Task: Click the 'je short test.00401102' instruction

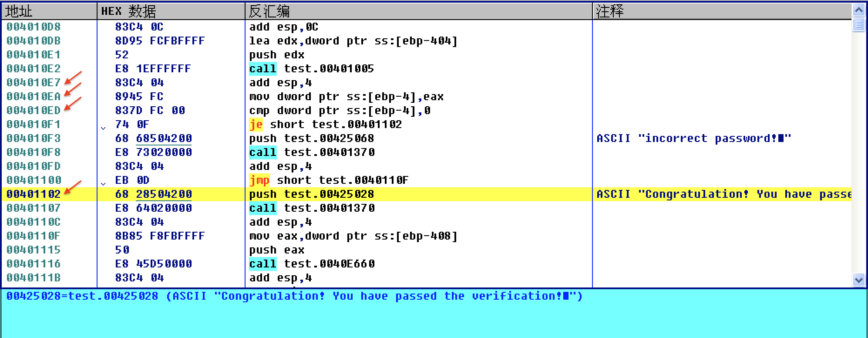Action: coord(325,125)
